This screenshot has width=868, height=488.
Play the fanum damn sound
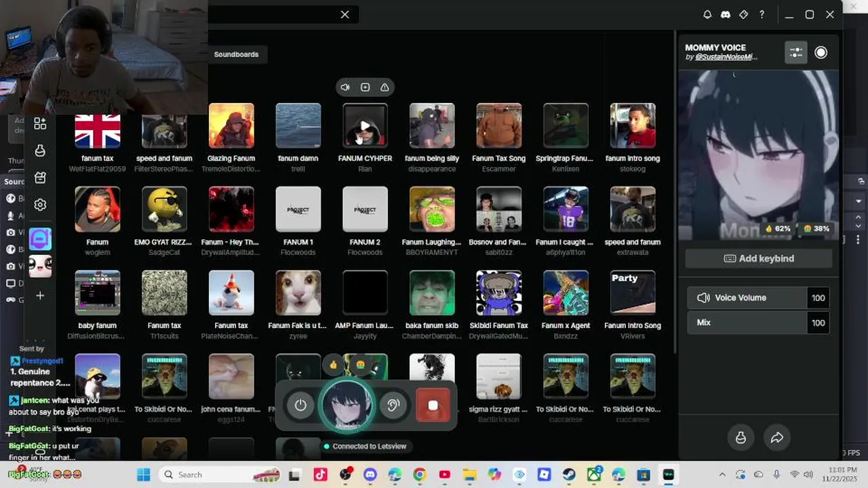pos(298,125)
